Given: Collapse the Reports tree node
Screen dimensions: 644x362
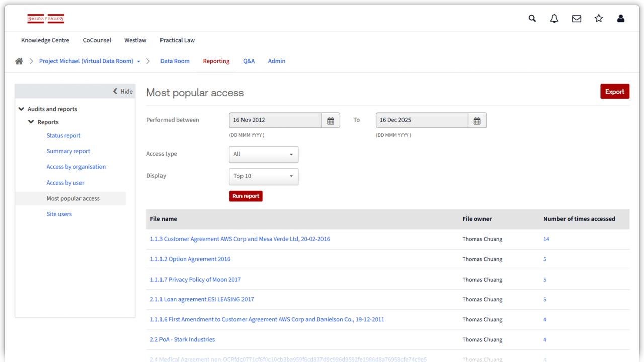Looking at the screenshot, I should pos(32,122).
